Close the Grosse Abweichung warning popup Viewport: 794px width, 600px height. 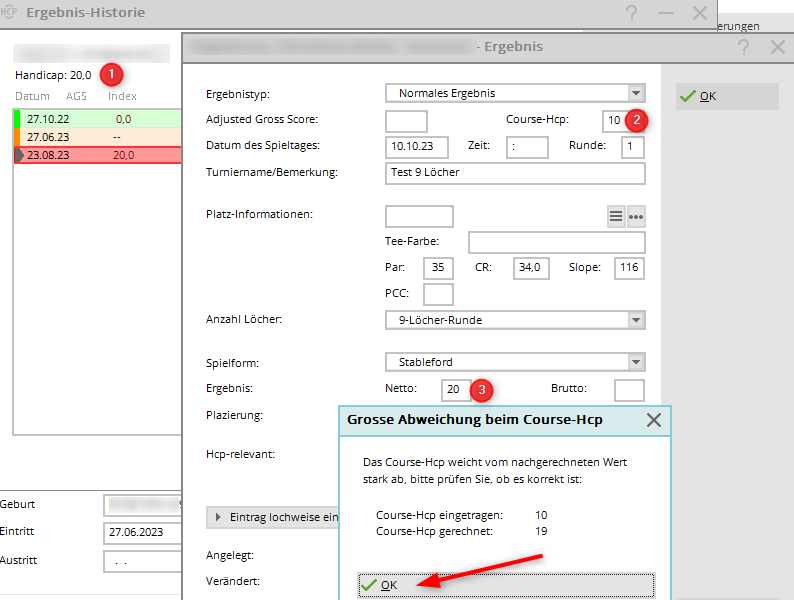click(x=653, y=420)
